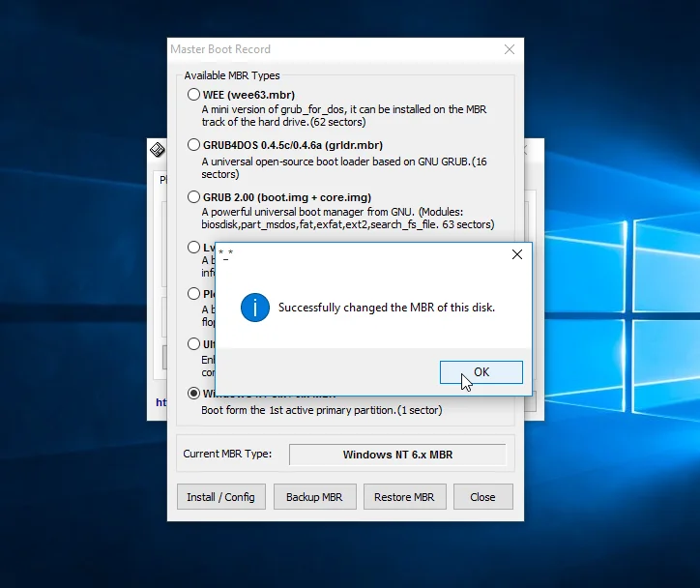Screen dimensions: 700x588
Task: Select the fourth MBR type starting with 'Lv'
Action: (x=193, y=247)
